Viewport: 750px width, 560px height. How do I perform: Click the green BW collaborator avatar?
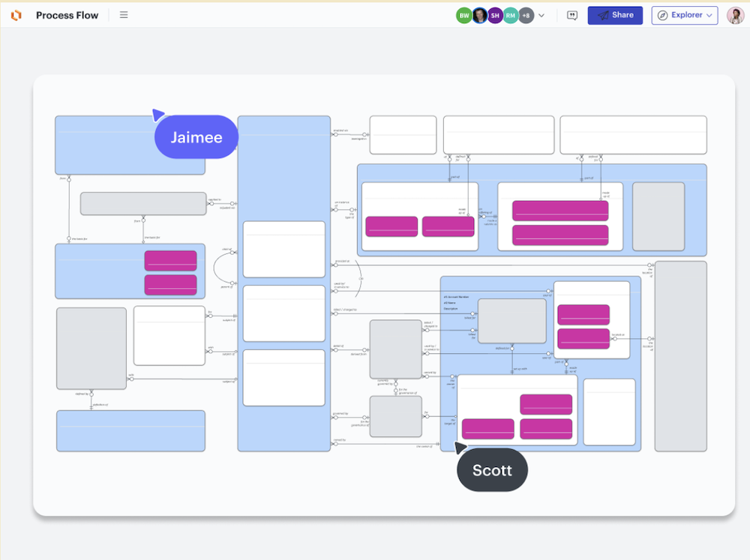464,16
